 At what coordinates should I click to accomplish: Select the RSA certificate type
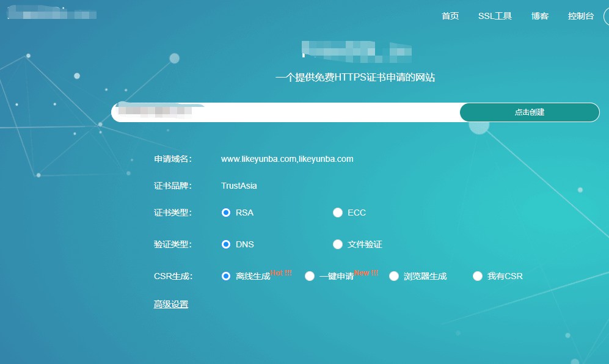(225, 213)
